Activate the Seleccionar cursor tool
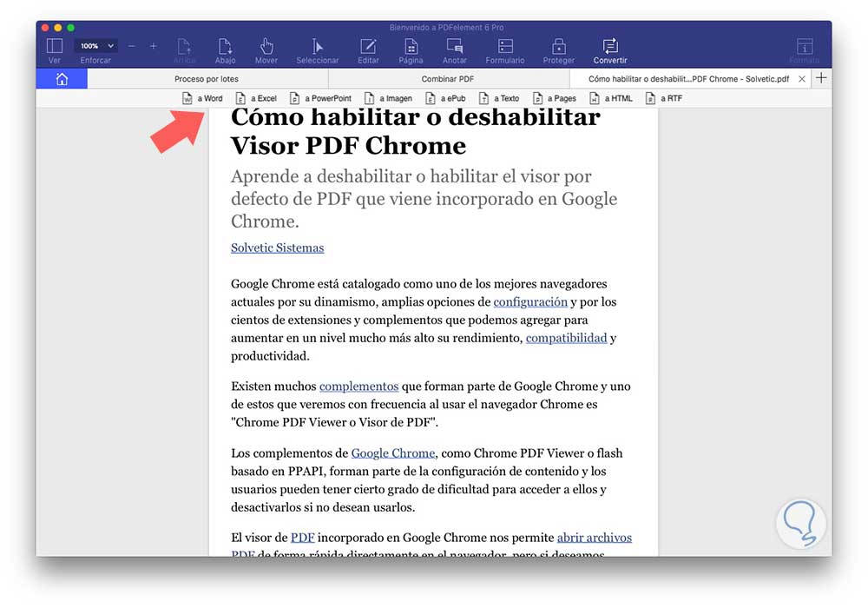Viewport: 868px width, 608px height. click(317, 51)
